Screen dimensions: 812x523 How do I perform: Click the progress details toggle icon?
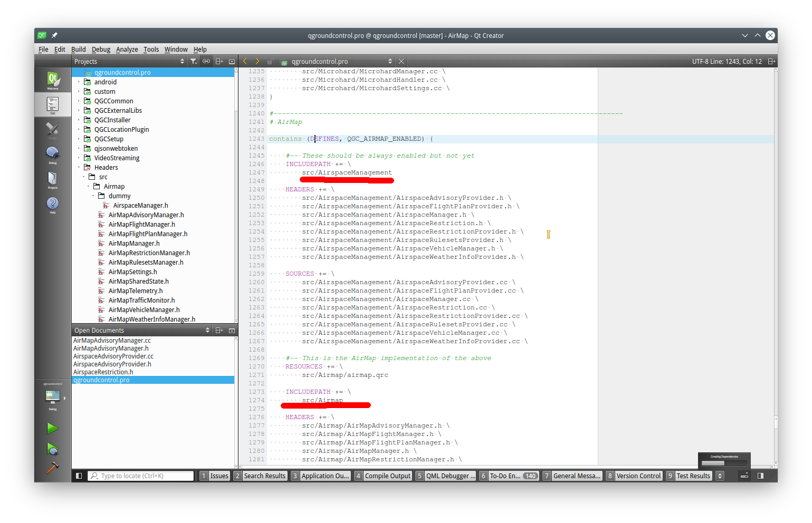point(744,476)
